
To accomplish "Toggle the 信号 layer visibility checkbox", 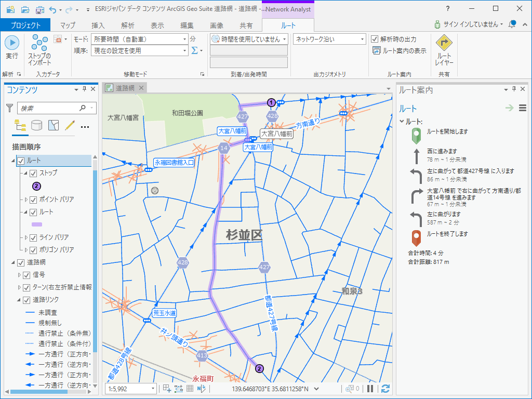I will tap(27, 275).
